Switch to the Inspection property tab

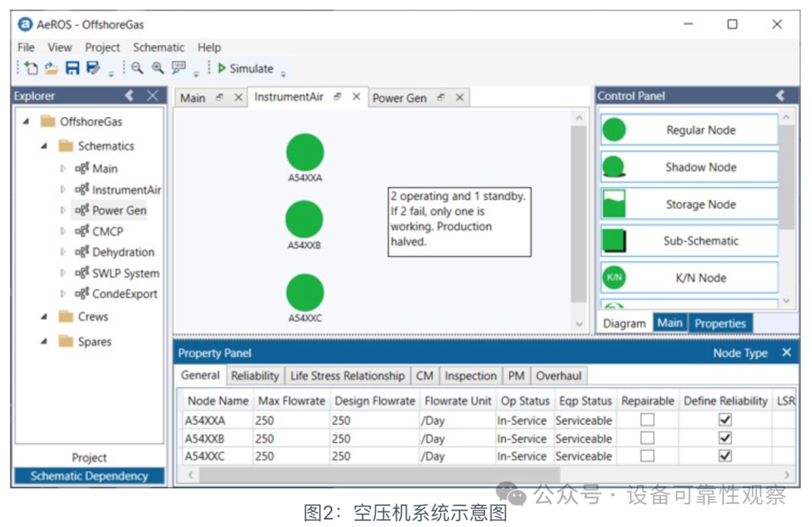pos(470,376)
